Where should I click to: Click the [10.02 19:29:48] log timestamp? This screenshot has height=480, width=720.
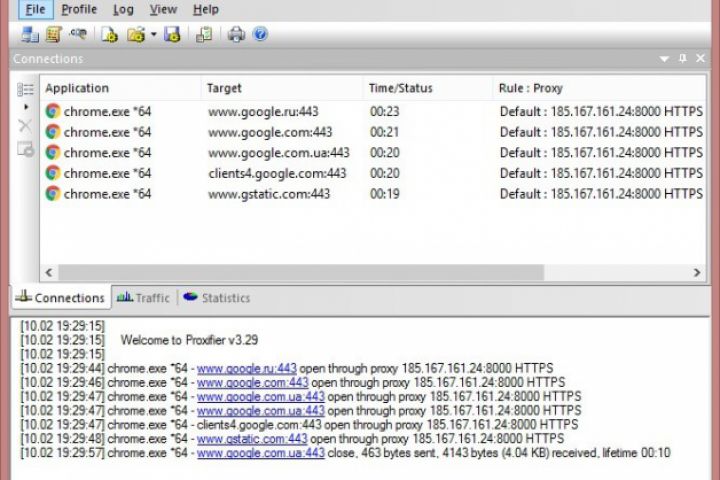[x=62, y=439]
